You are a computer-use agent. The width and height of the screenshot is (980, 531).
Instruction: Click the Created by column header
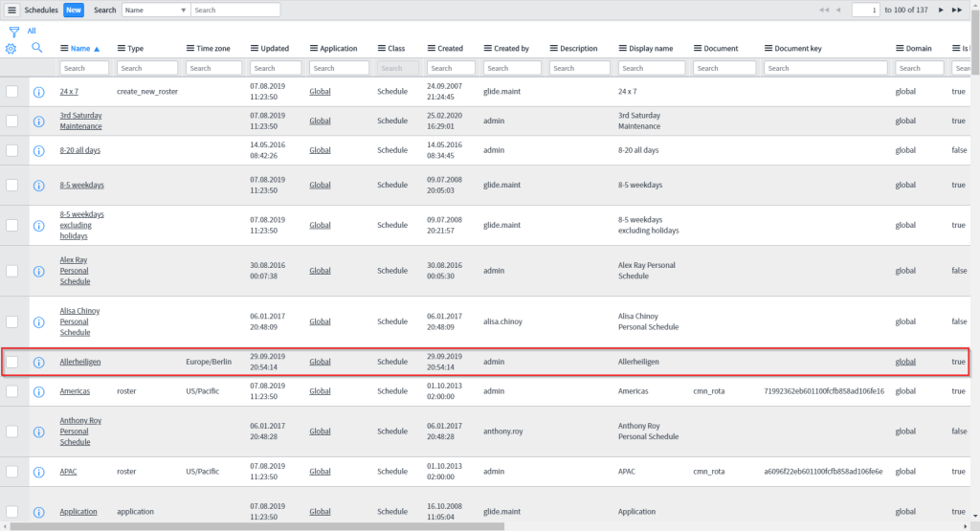point(511,49)
